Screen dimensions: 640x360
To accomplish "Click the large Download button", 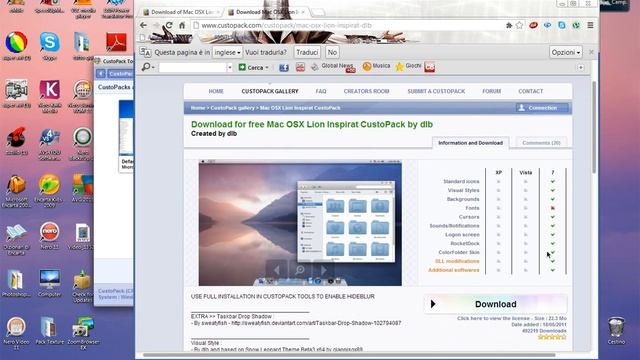I will (496, 304).
